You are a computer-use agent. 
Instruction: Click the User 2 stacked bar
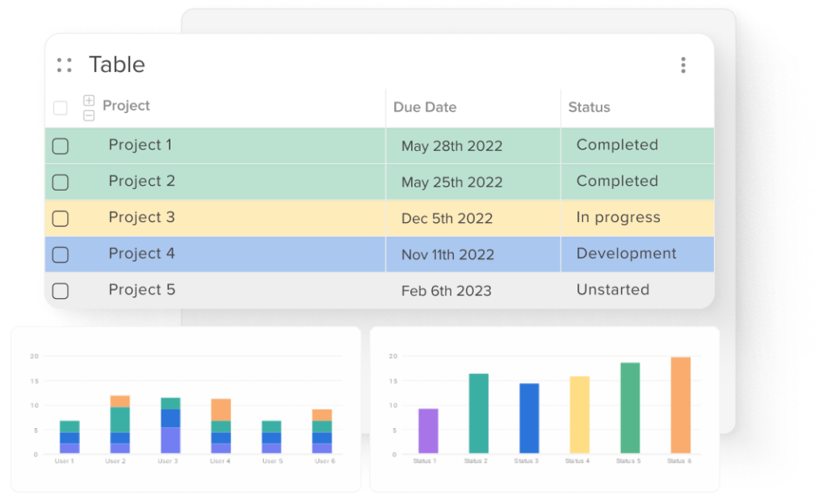[x=120, y=424]
